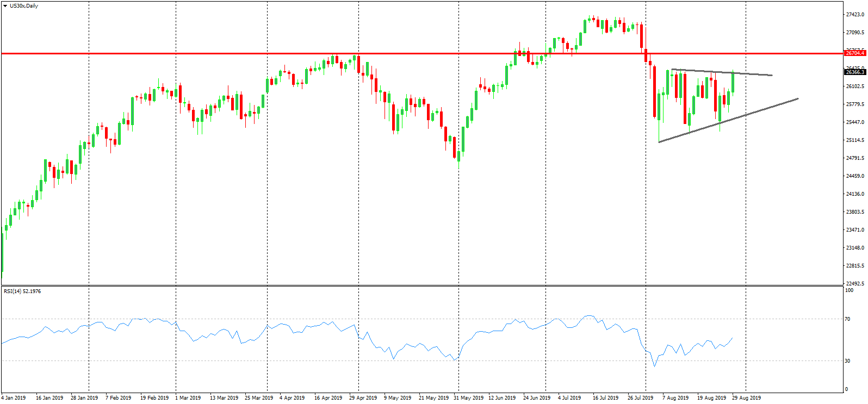868x404 pixels.
Task: Click the RSI 70 overbought level label
Action: 847,319
